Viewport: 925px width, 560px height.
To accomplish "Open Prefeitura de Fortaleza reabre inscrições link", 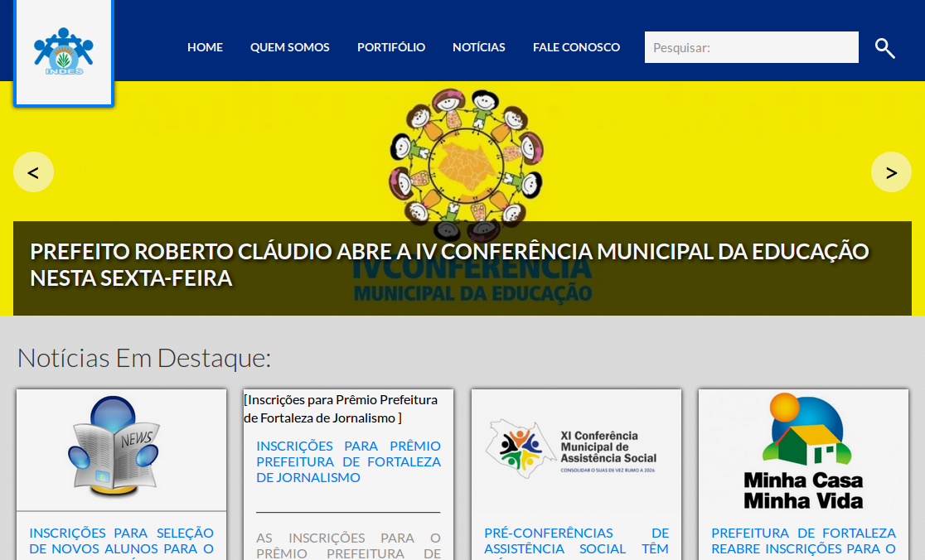I will pos(803,540).
